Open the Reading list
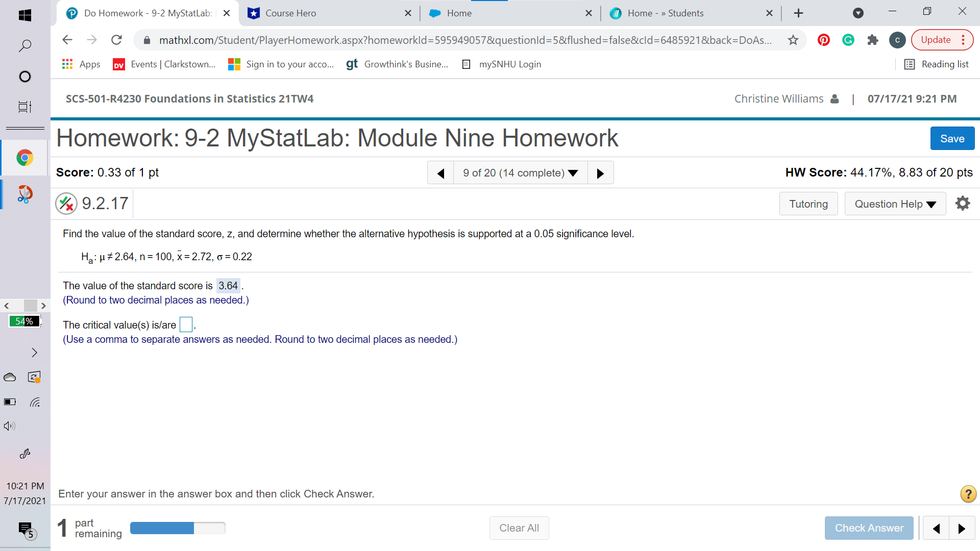Screen dimensions: 980x551 point(937,64)
